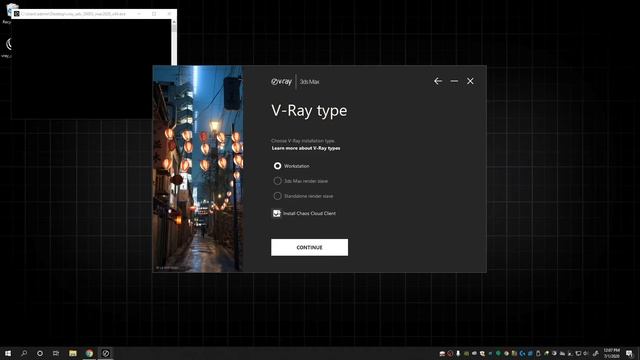Click the V-Ray type heading

pyautogui.click(x=309, y=111)
